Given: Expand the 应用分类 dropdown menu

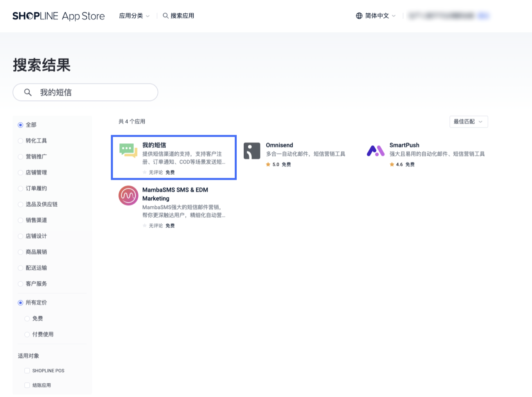Looking at the screenshot, I should (134, 16).
